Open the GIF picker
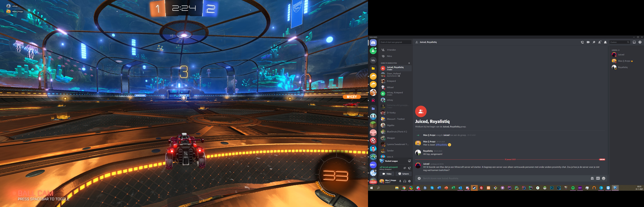644x207 pixels. (x=598, y=178)
